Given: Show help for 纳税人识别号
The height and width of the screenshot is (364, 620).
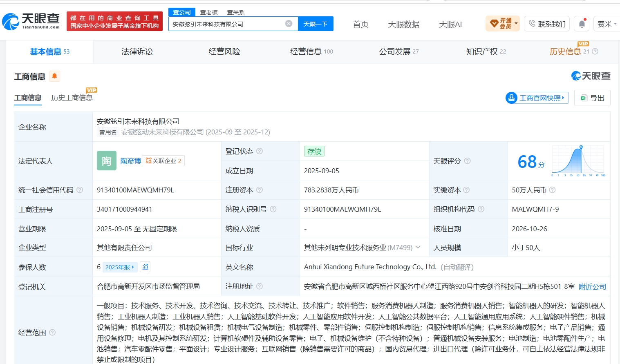Looking at the screenshot, I should pos(273,209).
